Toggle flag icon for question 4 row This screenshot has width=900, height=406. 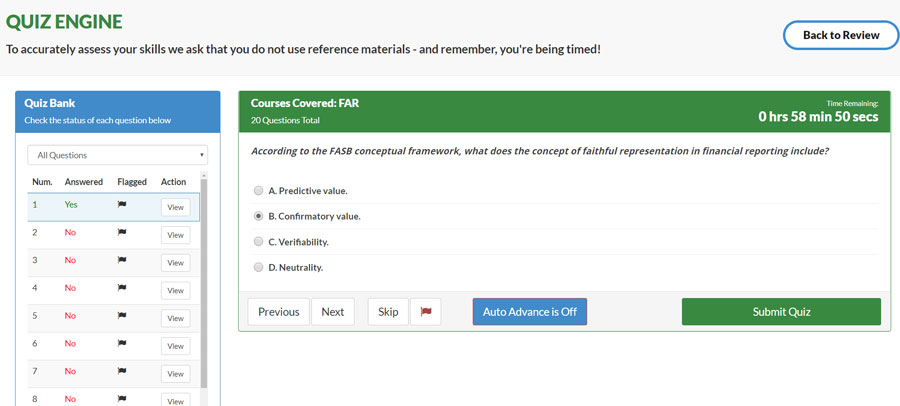point(122,287)
